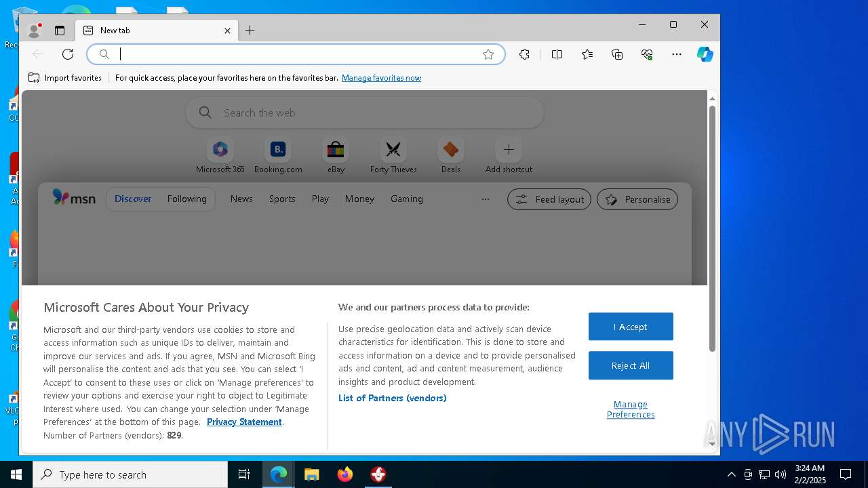This screenshot has width=868, height=488.
Task: Open the Sports category
Action: [282, 199]
